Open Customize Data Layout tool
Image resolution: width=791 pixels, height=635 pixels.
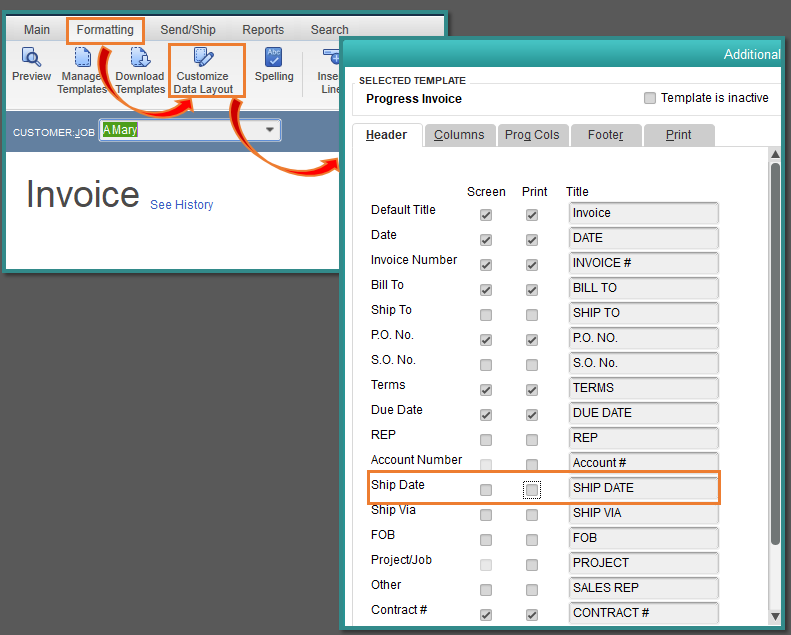203,57
